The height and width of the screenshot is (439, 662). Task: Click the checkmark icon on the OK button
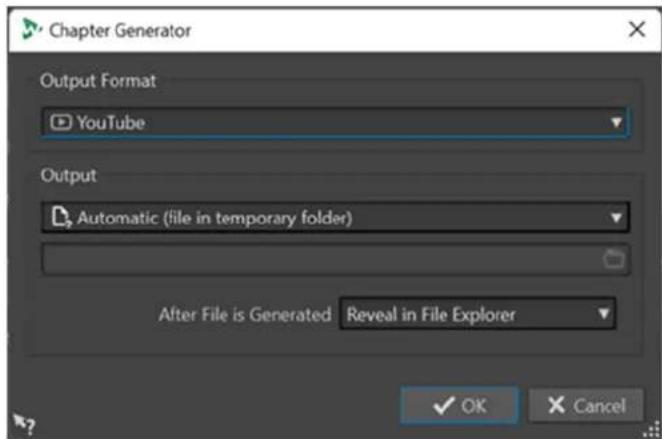click(444, 406)
